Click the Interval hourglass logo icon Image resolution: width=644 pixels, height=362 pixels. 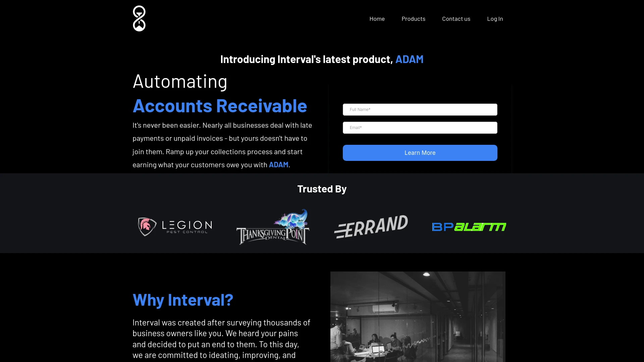(x=139, y=18)
